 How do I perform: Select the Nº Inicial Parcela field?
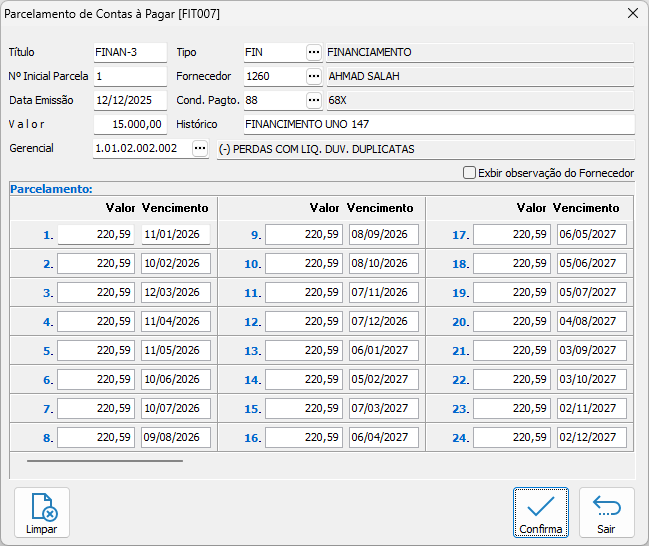(129, 76)
